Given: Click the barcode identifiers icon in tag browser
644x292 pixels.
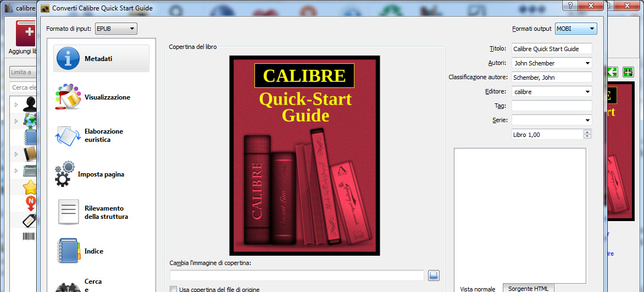Looking at the screenshot, I should [x=30, y=236].
